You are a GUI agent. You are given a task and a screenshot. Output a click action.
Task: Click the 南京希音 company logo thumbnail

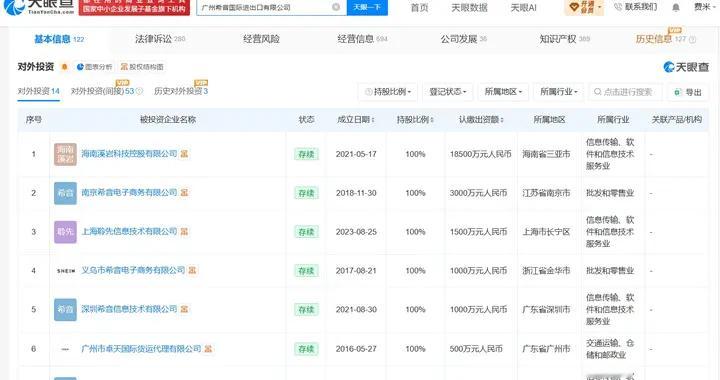65,193
